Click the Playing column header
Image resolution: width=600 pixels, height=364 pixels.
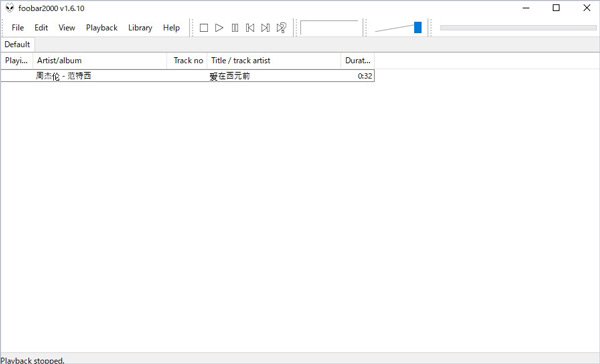[17, 60]
